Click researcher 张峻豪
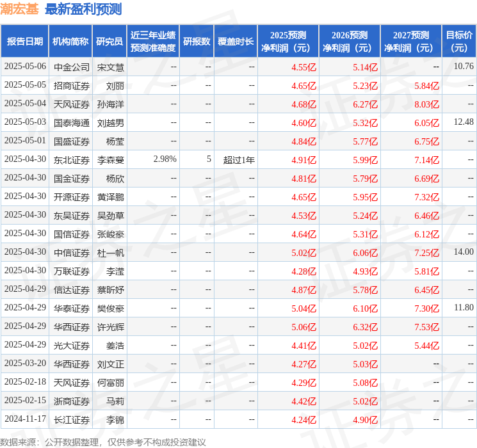The width and height of the screenshot is (477, 448). 111,234
